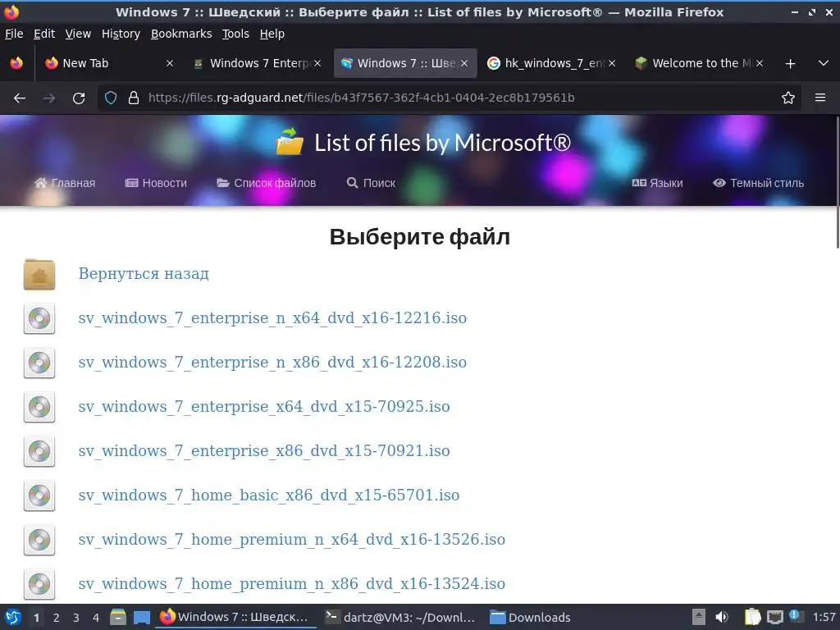Close the Windows 7 Enterprise tab
840x630 pixels.
pyautogui.click(x=317, y=63)
